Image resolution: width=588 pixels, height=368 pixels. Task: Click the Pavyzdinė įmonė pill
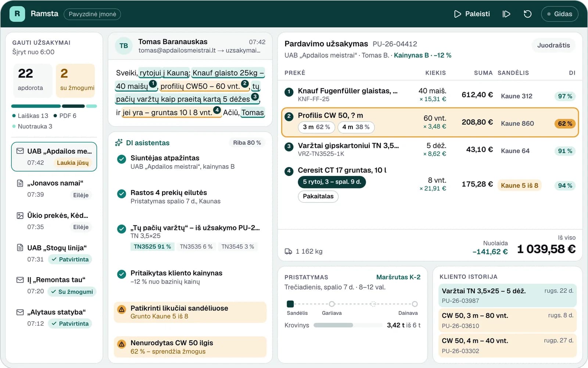tap(92, 14)
